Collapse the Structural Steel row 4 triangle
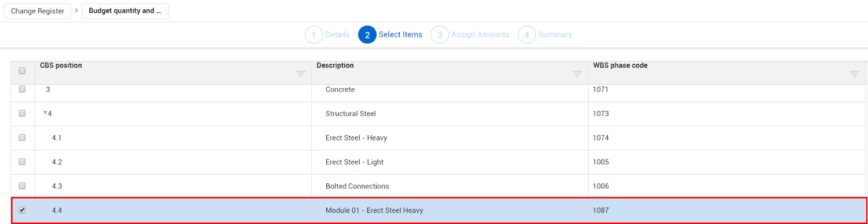The width and height of the screenshot is (868, 224). click(x=45, y=113)
